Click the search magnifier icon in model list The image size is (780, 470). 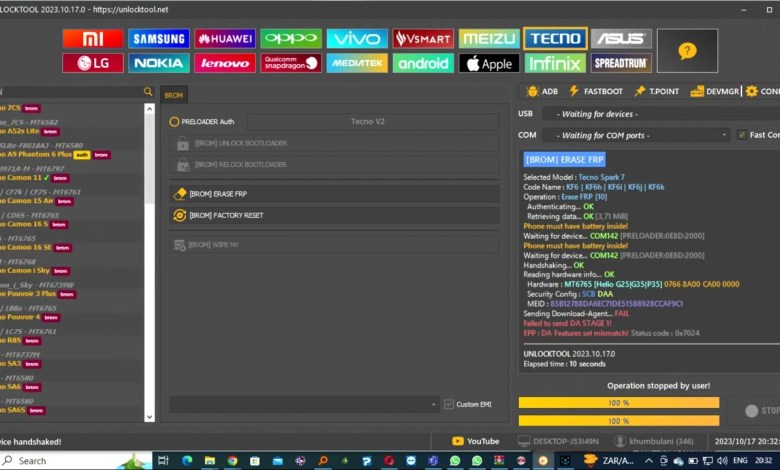148,92
